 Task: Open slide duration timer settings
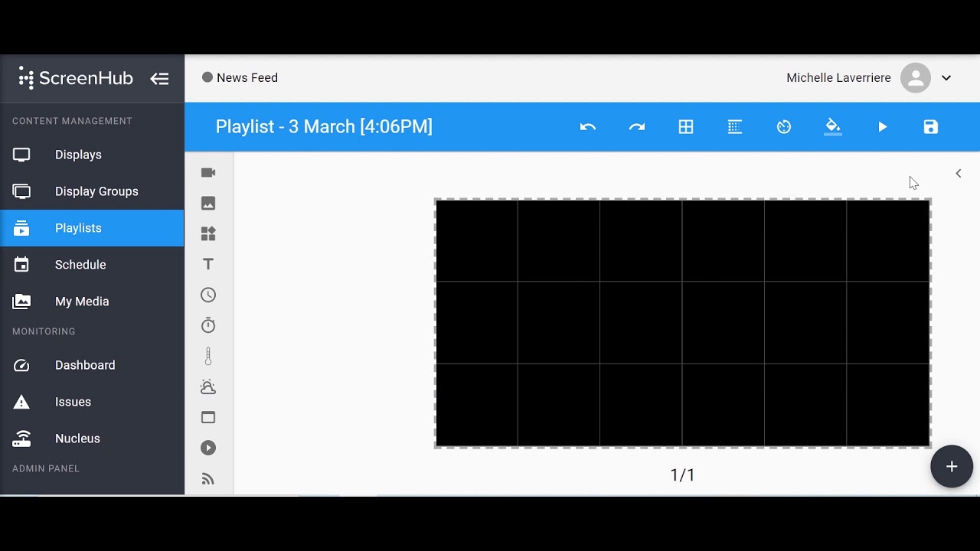click(x=784, y=127)
